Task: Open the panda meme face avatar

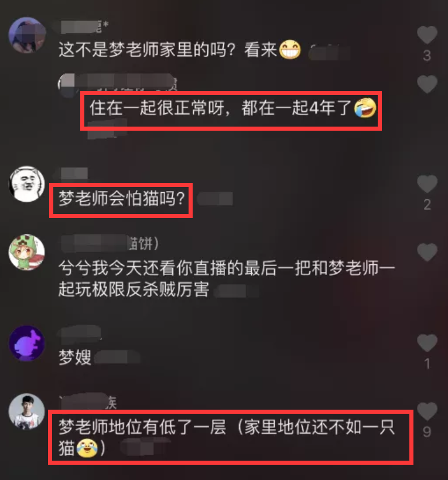Action: click(x=27, y=184)
